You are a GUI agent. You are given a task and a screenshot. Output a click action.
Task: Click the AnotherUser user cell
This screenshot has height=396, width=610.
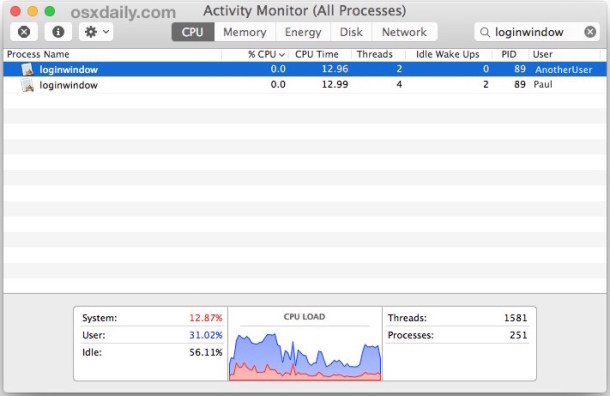(x=563, y=70)
